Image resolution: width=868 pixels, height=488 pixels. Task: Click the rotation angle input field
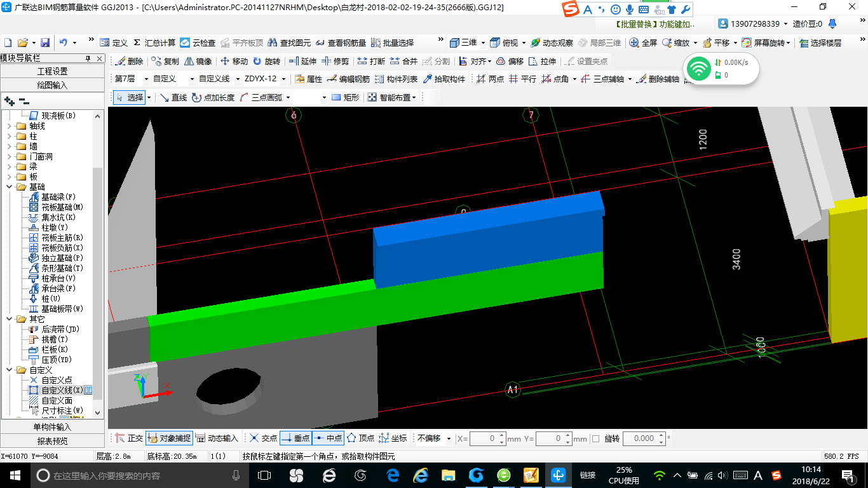(644, 438)
